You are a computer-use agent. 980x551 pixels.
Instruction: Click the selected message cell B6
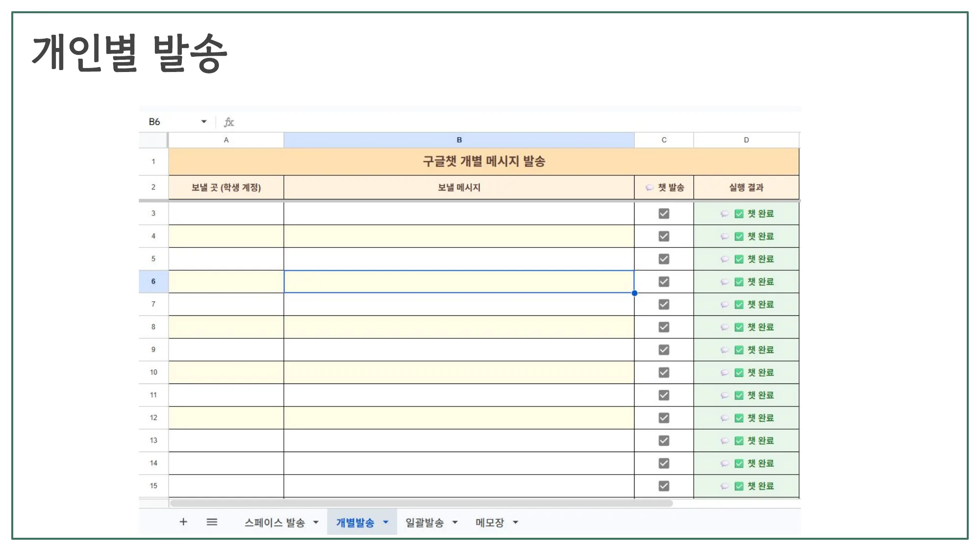(x=459, y=282)
